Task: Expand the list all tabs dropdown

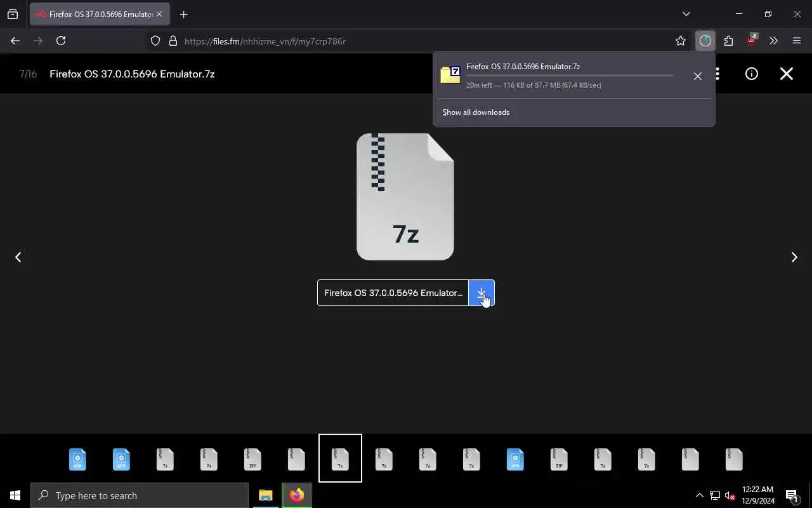Action: [686, 14]
